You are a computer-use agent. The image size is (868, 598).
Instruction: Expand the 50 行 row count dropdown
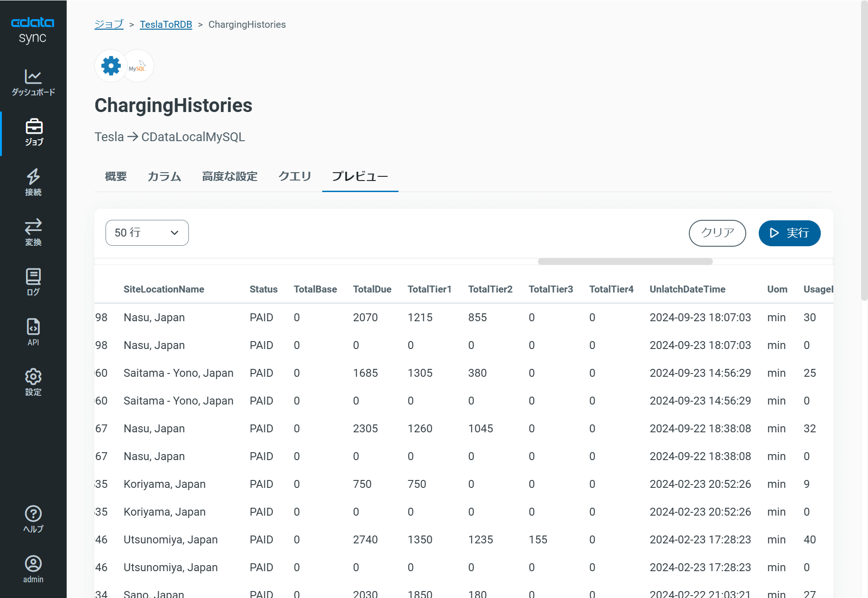point(147,233)
